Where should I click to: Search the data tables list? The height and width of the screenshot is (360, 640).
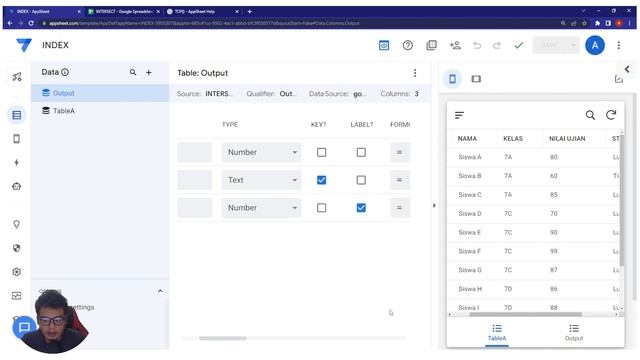(133, 72)
